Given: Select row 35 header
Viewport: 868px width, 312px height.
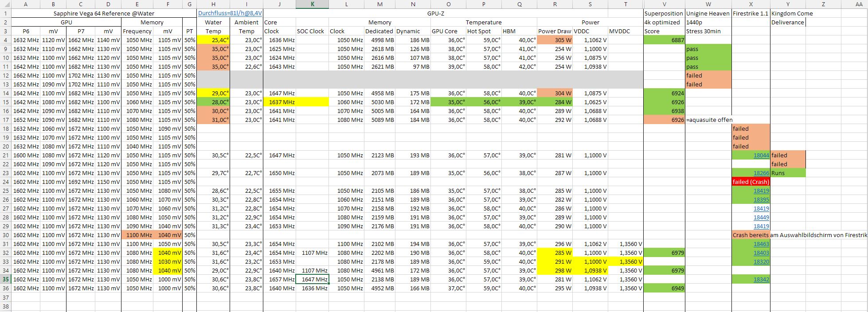Looking at the screenshot, I should 5,279.
